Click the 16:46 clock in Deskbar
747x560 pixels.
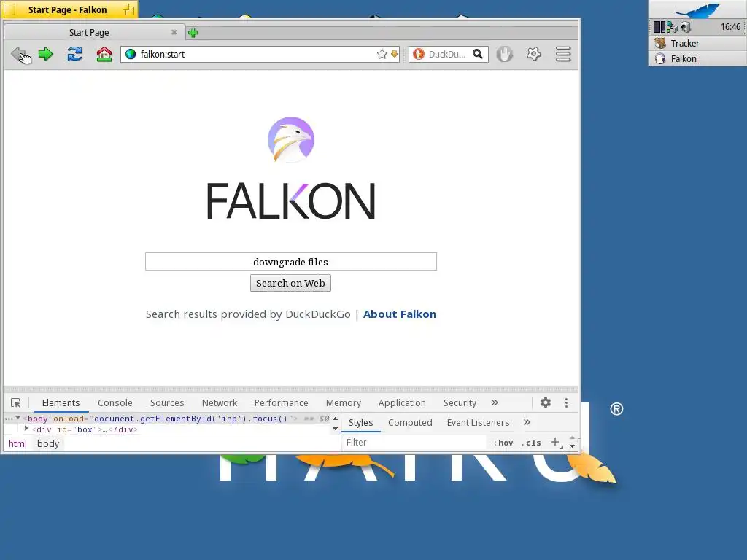point(730,27)
